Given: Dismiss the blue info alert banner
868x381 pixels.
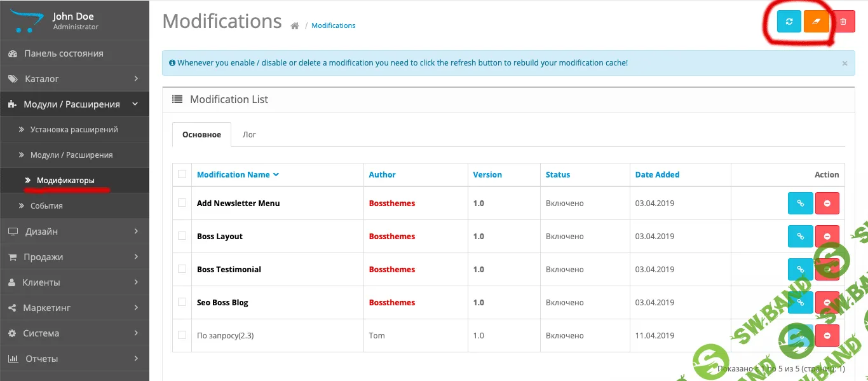Looking at the screenshot, I should point(844,64).
